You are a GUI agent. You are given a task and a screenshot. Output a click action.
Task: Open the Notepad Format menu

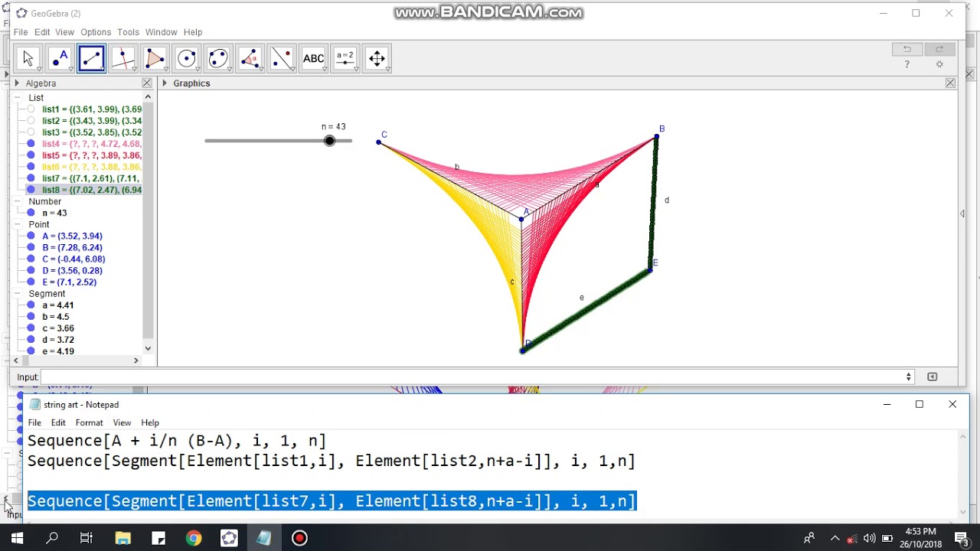[89, 422]
